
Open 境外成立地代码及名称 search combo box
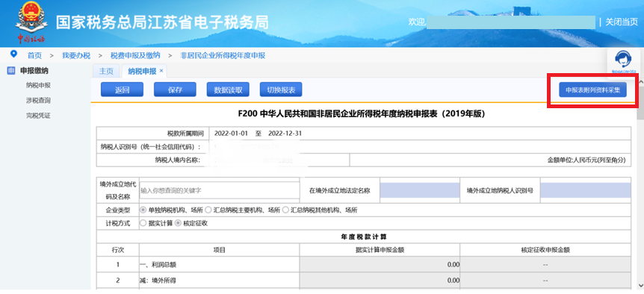pos(220,191)
